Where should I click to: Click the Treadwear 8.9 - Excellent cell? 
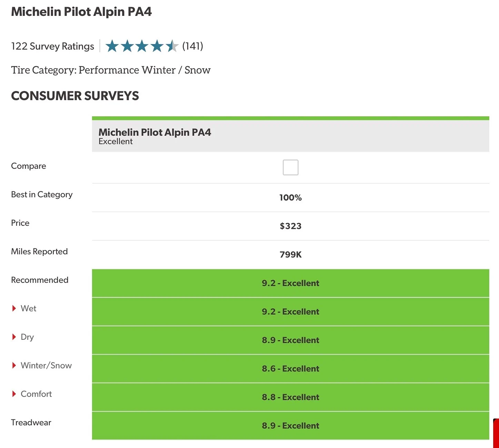pyautogui.click(x=290, y=426)
